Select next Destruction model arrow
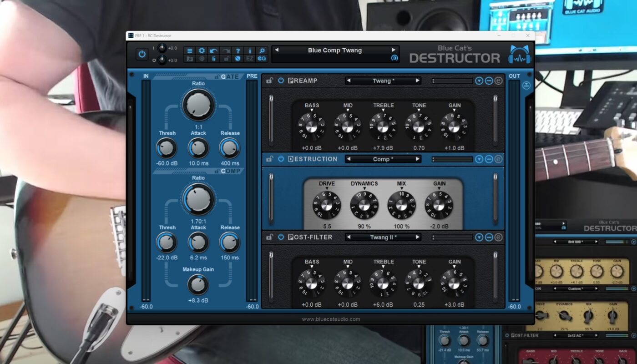Screen dimensions: 637x364 click(417, 159)
